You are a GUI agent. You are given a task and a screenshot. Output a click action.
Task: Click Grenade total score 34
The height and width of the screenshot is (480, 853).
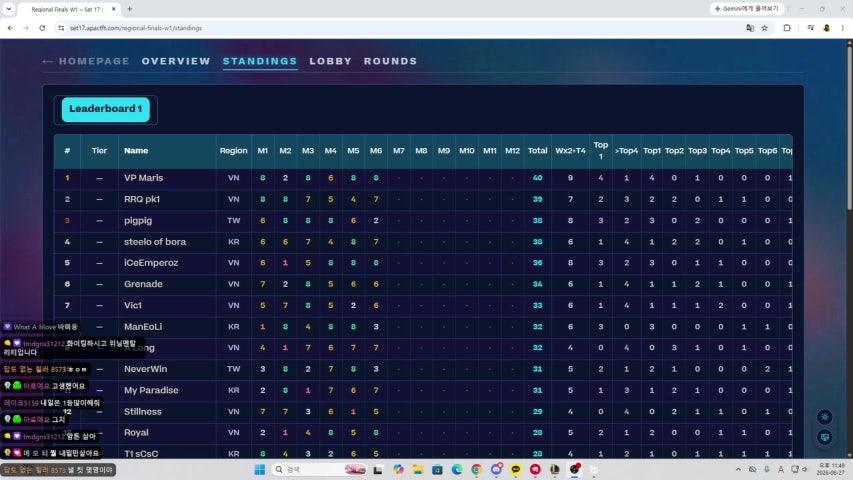click(x=537, y=284)
